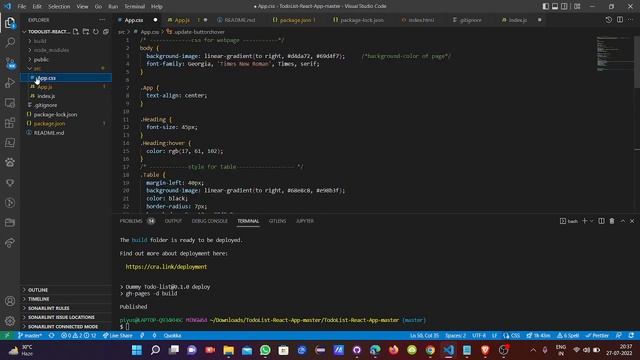
Task: Open the File menu
Action: 22,6
